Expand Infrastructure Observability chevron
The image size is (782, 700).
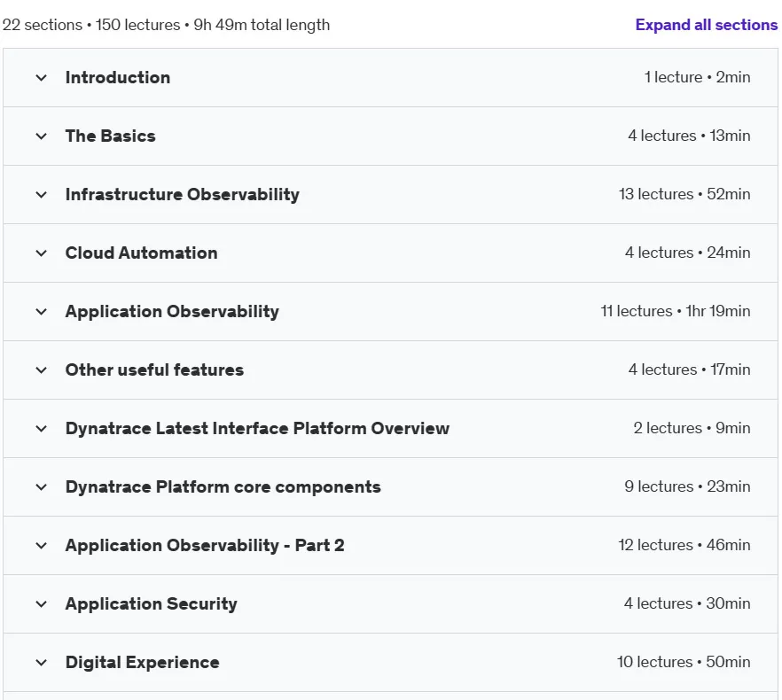[42, 194]
